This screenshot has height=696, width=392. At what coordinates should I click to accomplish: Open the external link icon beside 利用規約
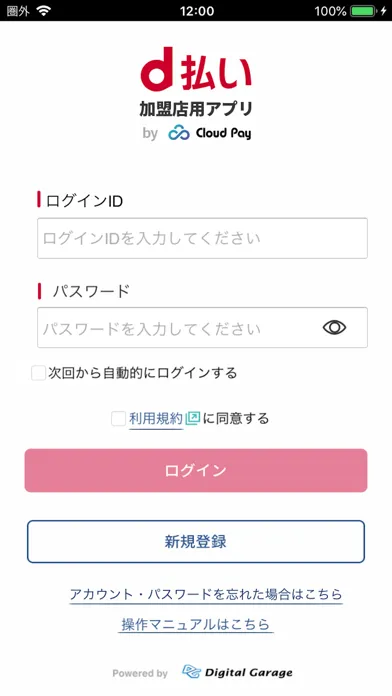coord(193,419)
